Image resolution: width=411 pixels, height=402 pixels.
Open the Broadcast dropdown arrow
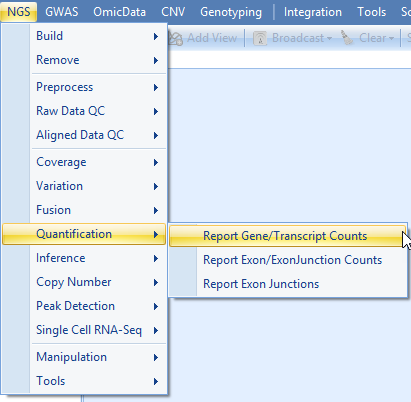[329, 38]
